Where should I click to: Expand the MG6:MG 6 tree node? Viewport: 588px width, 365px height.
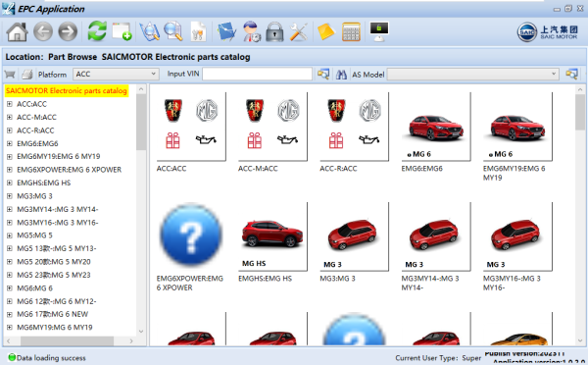10,288
